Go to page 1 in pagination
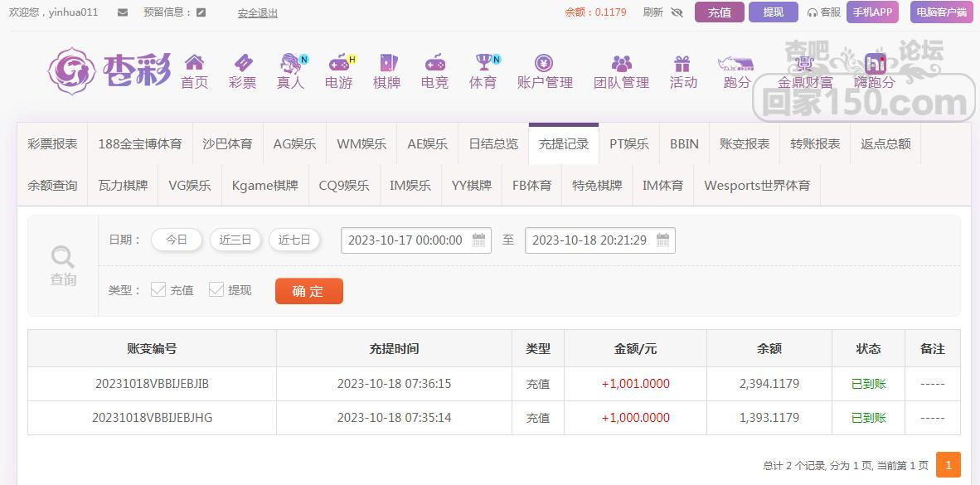Screen dimensions: 980x485 click(x=948, y=464)
